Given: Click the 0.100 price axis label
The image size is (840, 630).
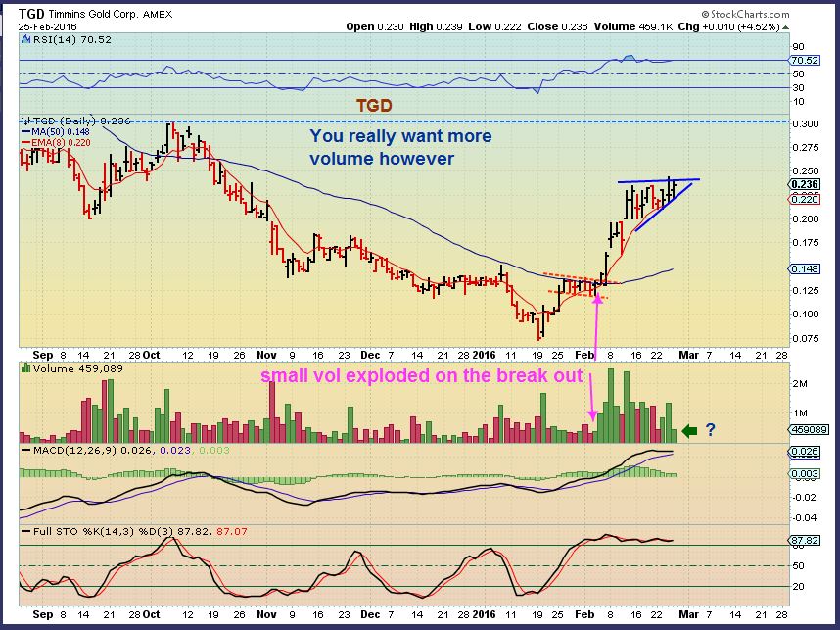Looking at the screenshot, I should [x=806, y=315].
